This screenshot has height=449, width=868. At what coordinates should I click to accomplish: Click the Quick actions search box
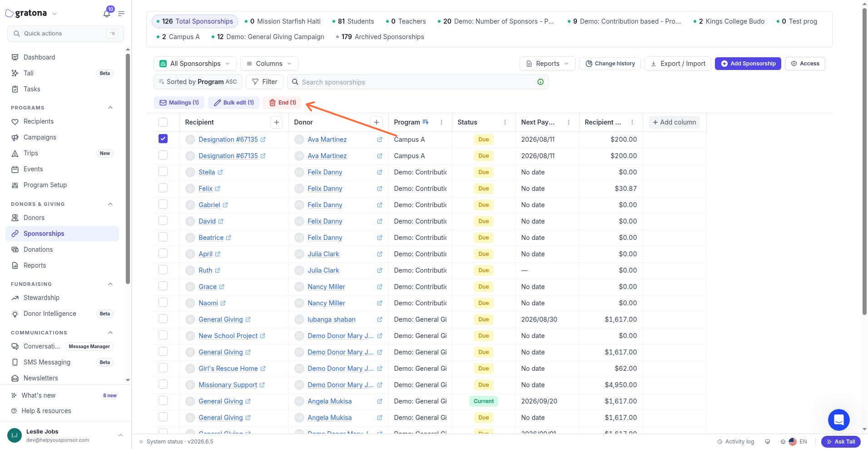pos(66,34)
